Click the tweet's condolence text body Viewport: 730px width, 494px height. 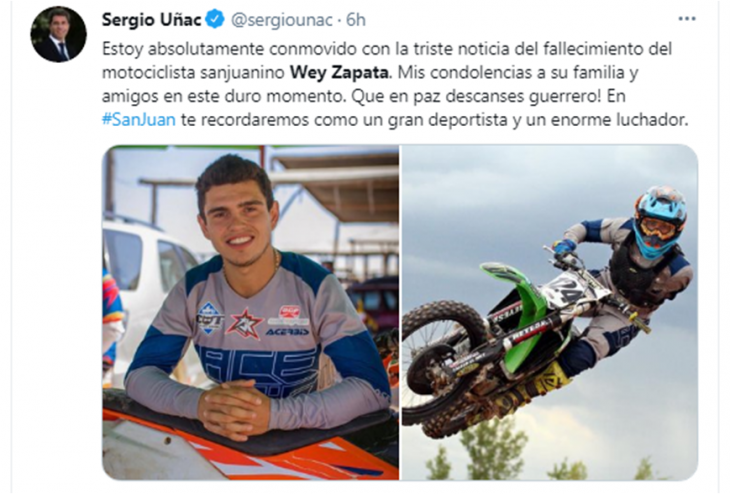[395, 84]
